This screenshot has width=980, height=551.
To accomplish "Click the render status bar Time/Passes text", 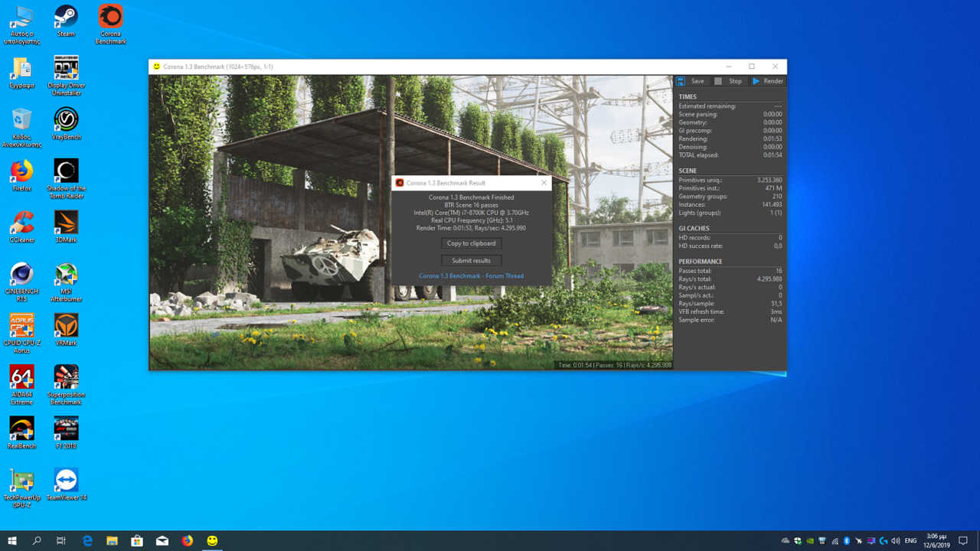I will point(614,365).
